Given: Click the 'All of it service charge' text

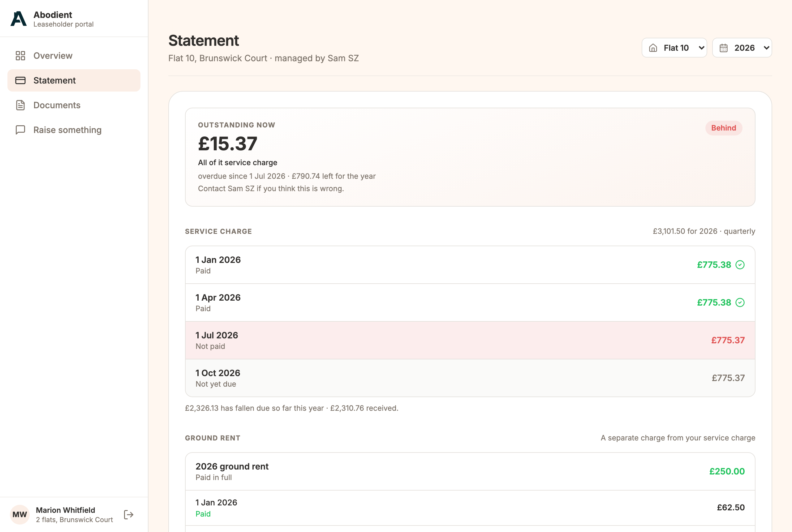Looking at the screenshot, I should click(238, 162).
